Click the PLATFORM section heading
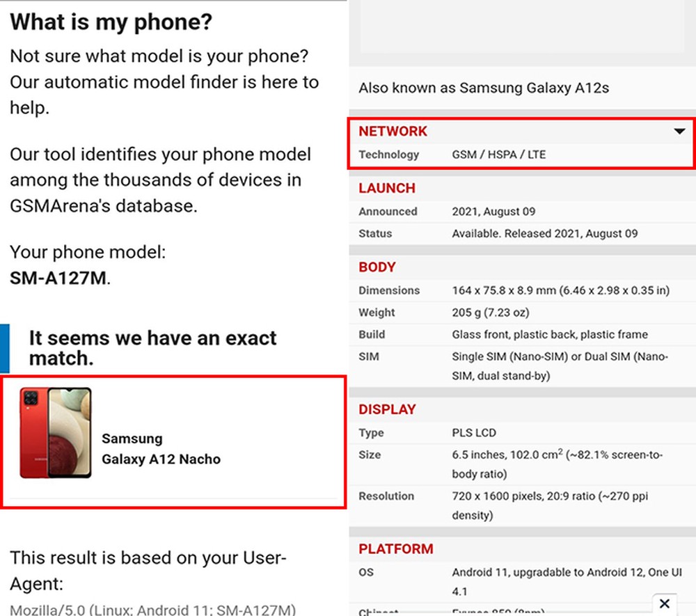 (396, 549)
